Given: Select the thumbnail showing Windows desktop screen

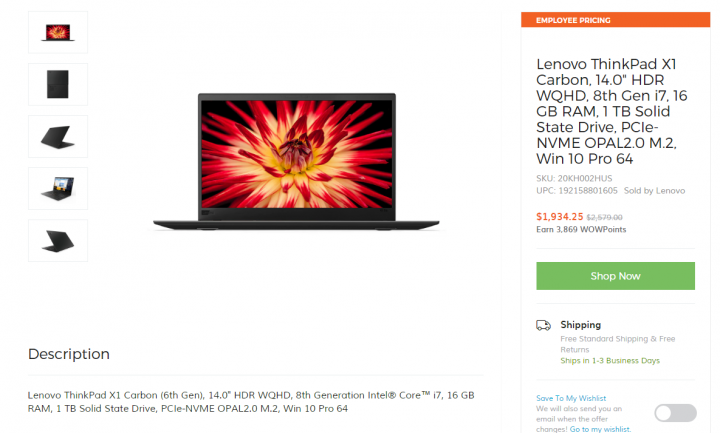Looking at the screenshot, I should (58, 189).
